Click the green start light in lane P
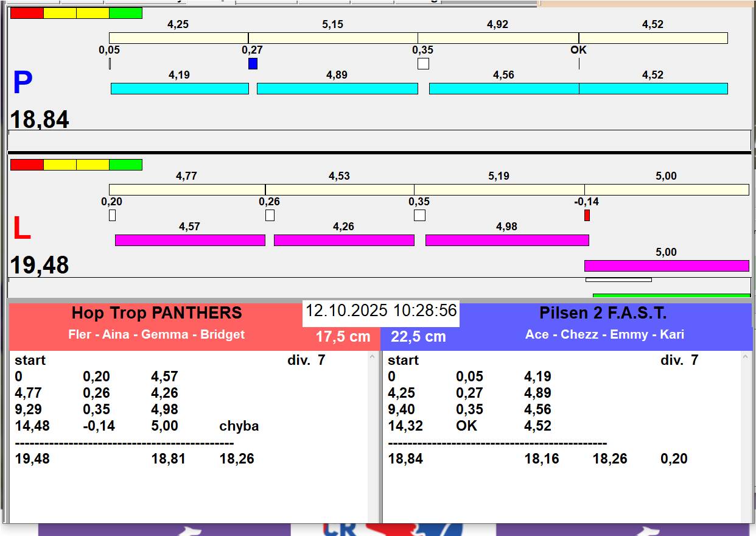 [x=125, y=13]
